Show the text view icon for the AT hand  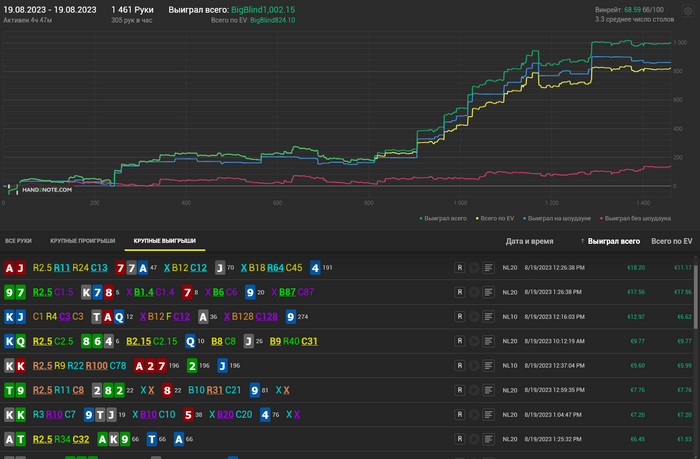(488, 439)
